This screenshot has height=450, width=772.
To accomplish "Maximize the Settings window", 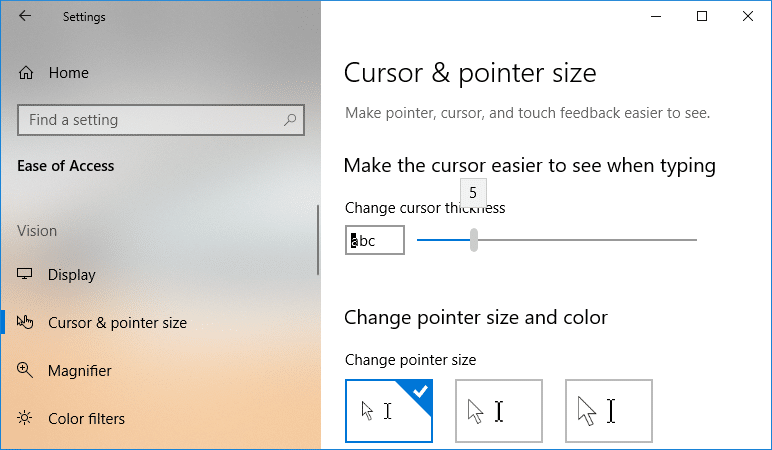I will pyautogui.click(x=702, y=16).
